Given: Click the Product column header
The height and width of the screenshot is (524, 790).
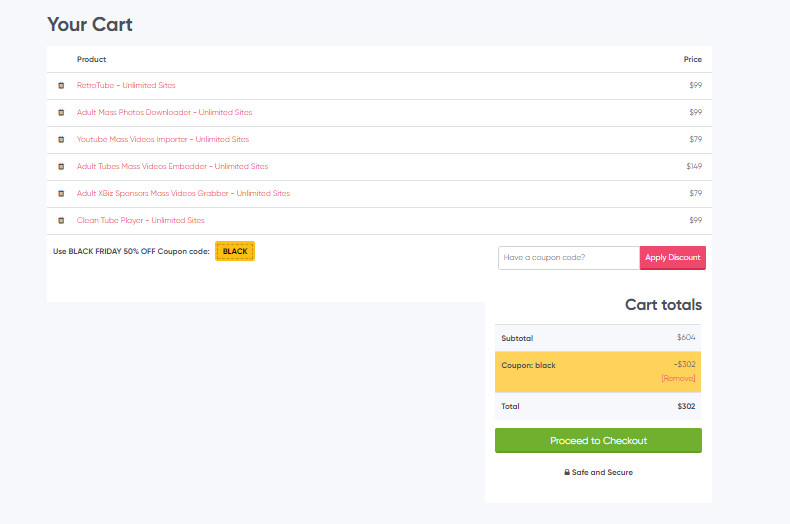Looking at the screenshot, I should click(x=91, y=59).
